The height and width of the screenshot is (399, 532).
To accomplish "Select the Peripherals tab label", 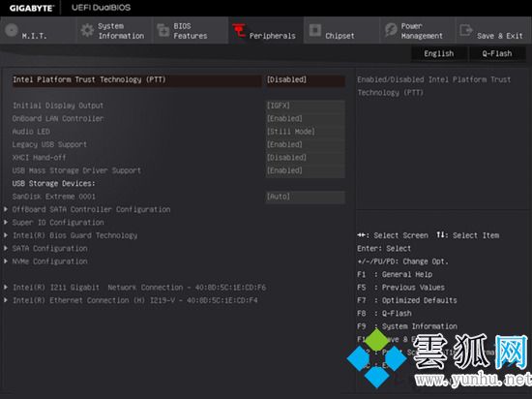I will click(273, 36).
